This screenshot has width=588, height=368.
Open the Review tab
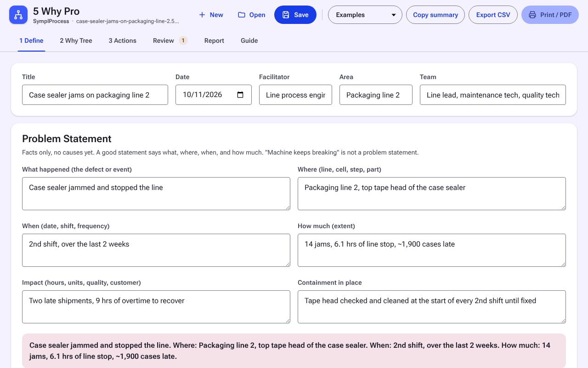coord(170,40)
